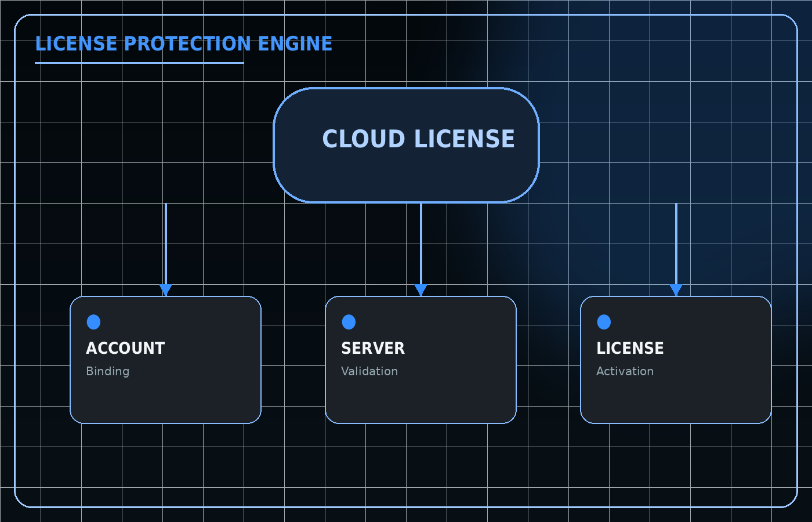Click the LICENSE PROTECTION ENGINE title
This screenshot has height=522, width=812.
coord(183,44)
